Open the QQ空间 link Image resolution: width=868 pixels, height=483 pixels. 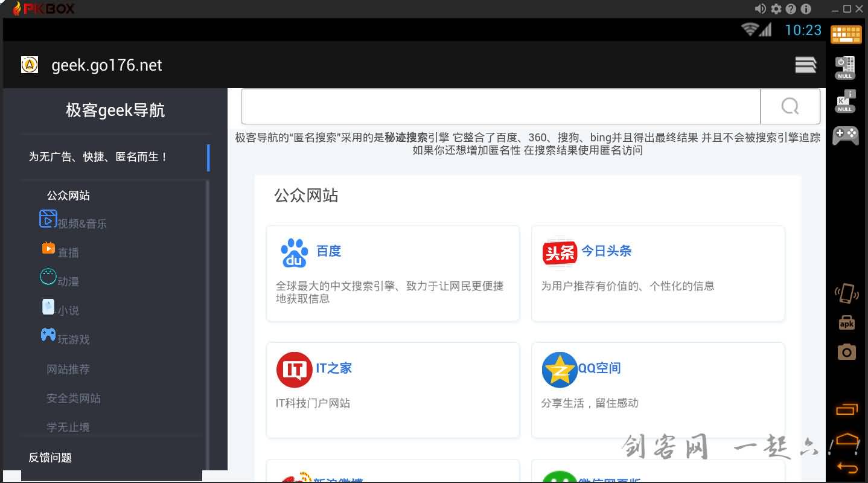pyautogui.click(x=599, y=368)
